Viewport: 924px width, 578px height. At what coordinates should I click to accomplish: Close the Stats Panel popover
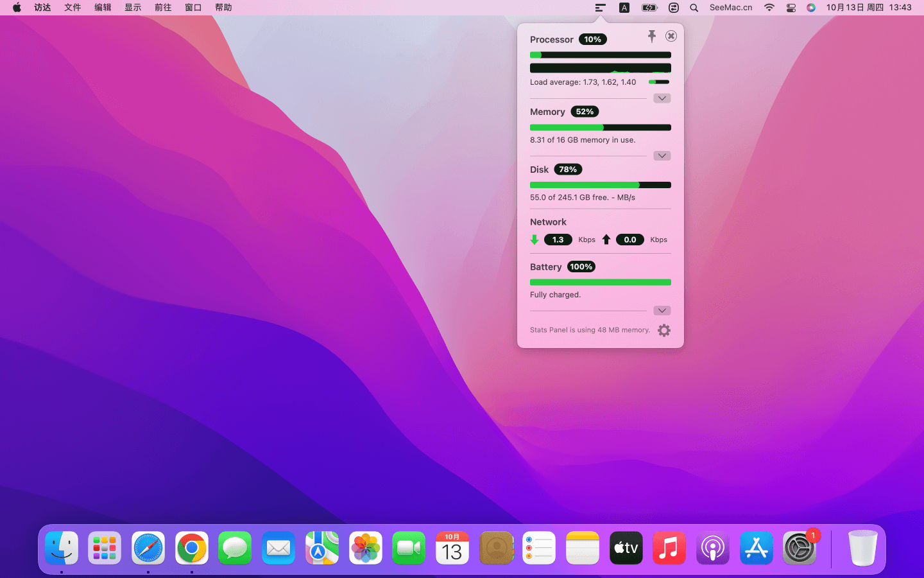671,36
